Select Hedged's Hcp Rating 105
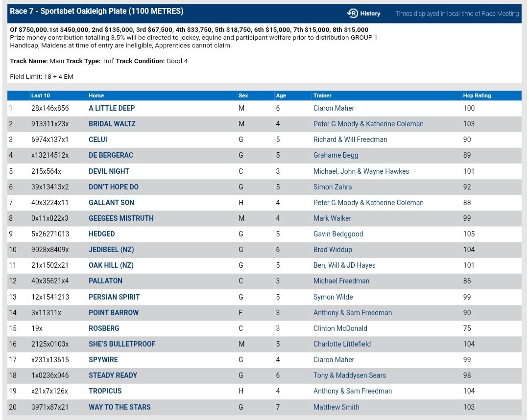Screen dimensions: 529x420 click(x=469, y=234)
